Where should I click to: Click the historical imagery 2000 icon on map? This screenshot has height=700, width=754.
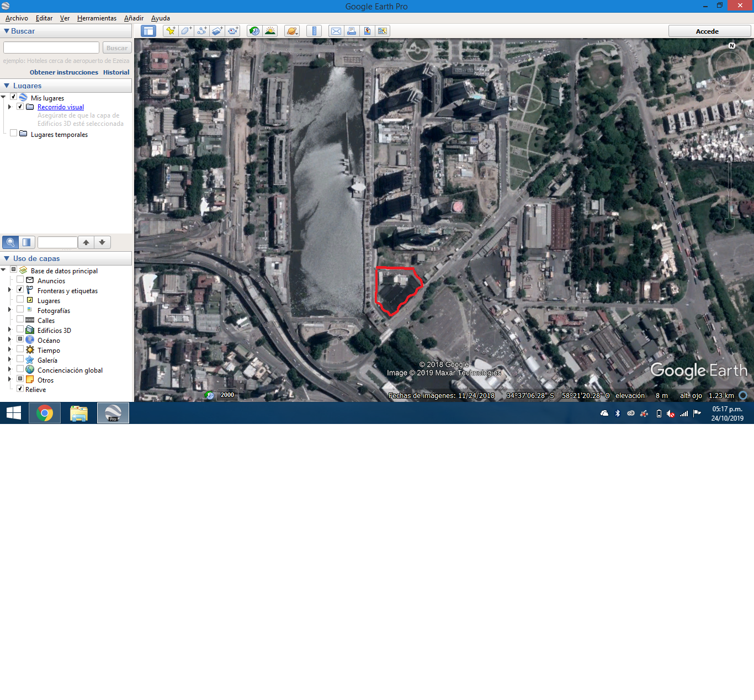(210, 395)
